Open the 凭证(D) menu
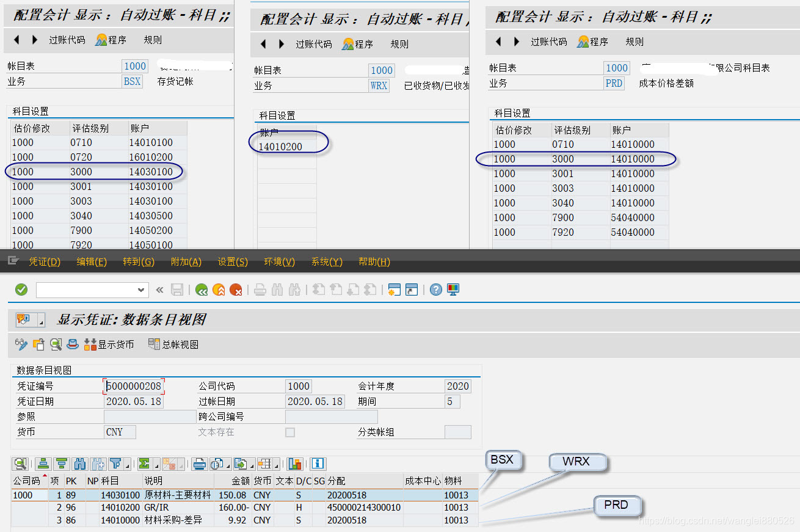Image resolution: width=800 pixels, height=532 pixels. click(45, 261)
